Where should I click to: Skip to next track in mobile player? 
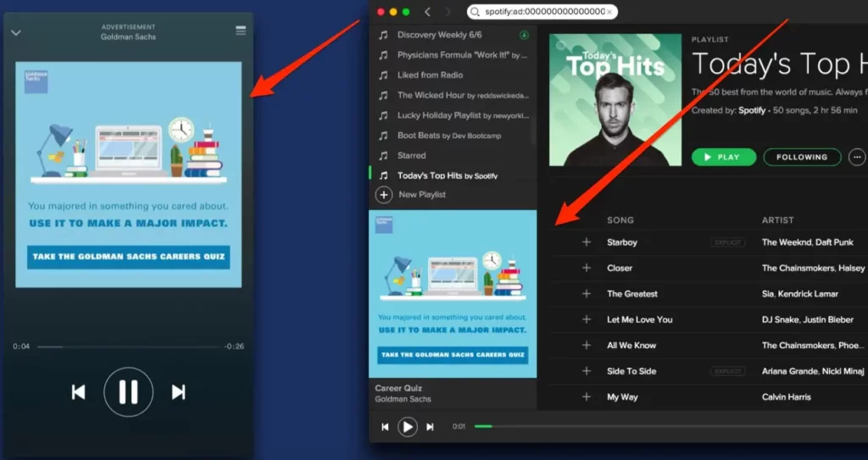(x=178, y=391)
